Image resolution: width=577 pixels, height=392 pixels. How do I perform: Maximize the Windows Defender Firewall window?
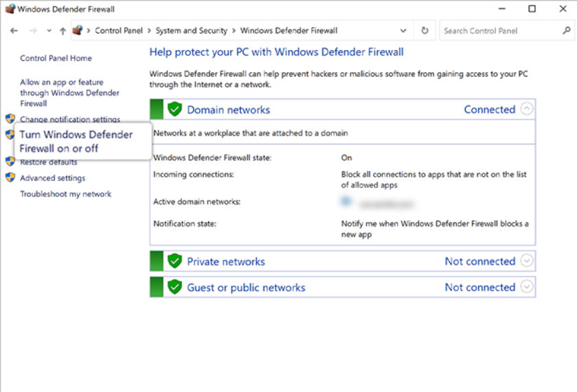532,9
